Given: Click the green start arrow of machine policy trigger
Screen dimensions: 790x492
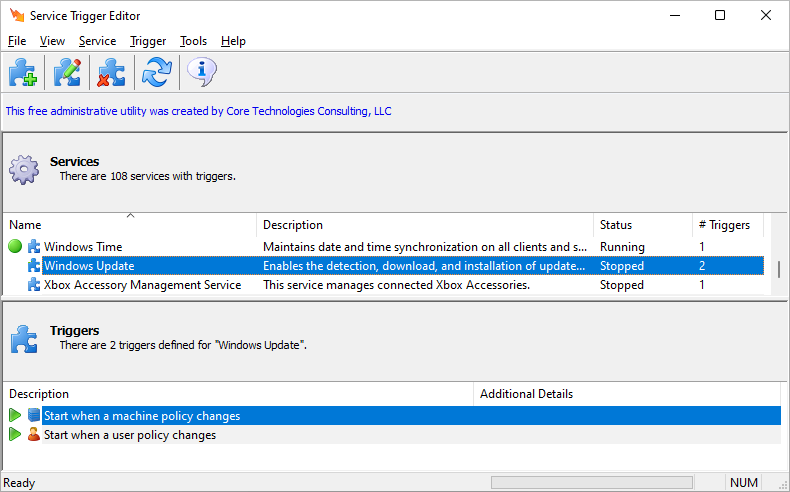Looking at the screenshot, I should pyautogui.click(x=15, y=415).
